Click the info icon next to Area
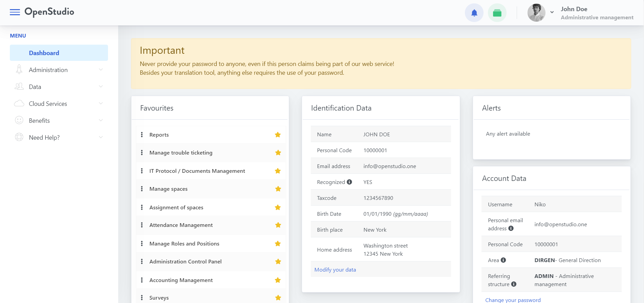644x303 pixels. tap(503, 260)
